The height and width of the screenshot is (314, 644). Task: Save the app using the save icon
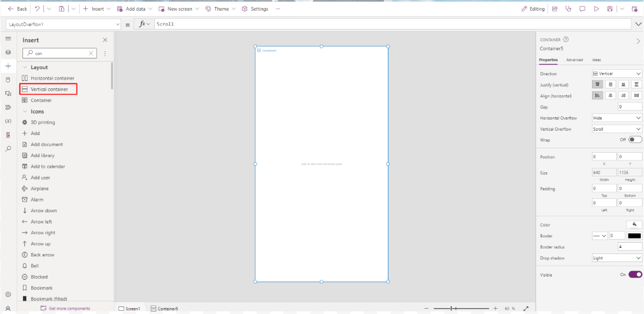[609, 9]
